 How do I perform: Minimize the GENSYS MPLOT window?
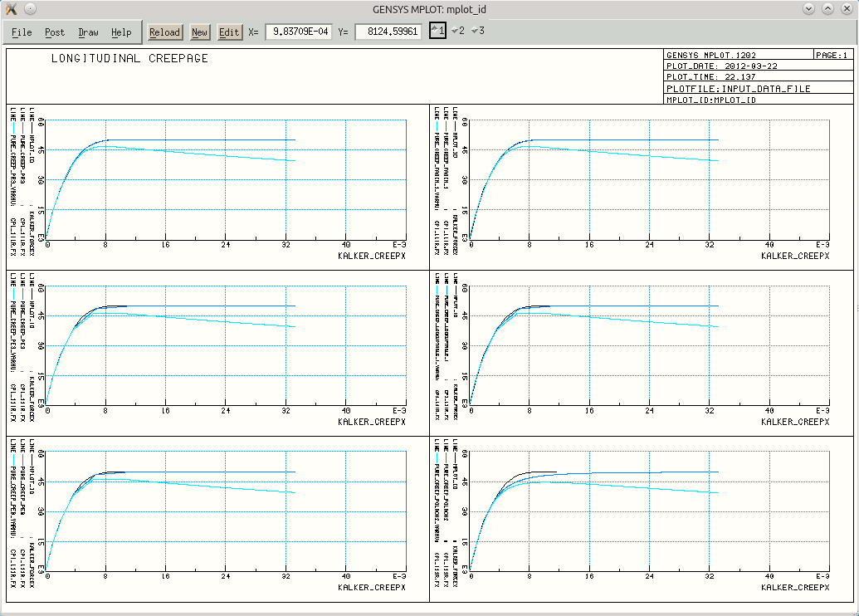pyautogui.click(x=808, y=9)
